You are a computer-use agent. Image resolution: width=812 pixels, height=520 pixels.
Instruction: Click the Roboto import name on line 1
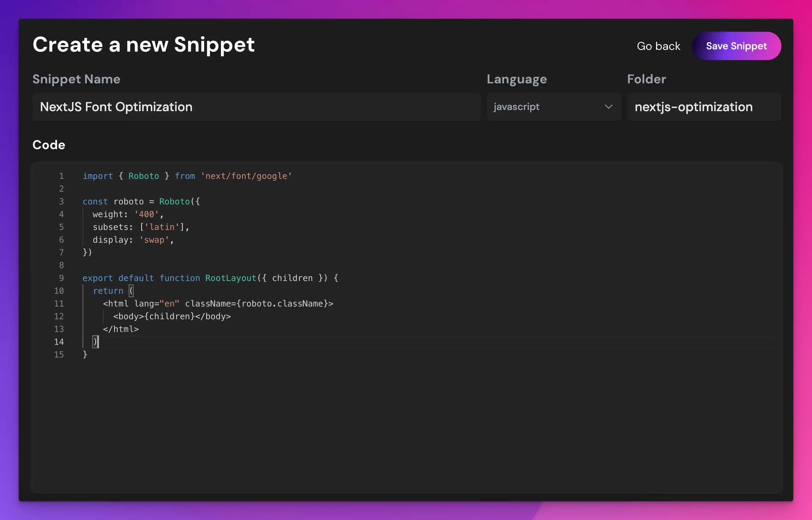[143, 176]
